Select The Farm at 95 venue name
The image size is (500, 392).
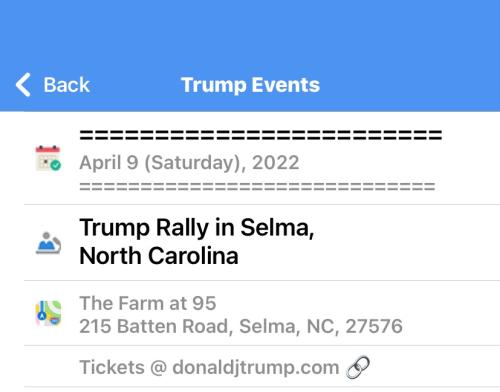pos(148,303)
